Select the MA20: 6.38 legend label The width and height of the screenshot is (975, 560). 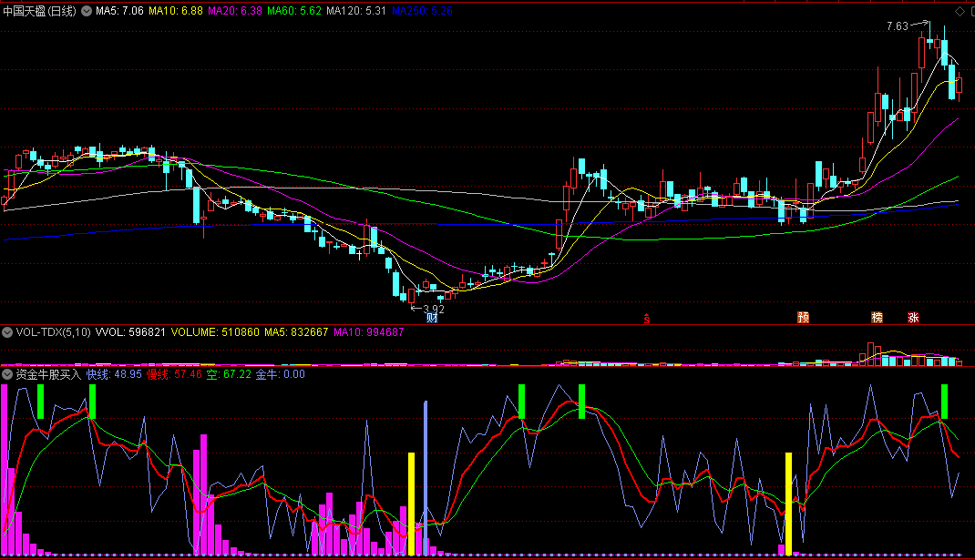tap(235, 11)
